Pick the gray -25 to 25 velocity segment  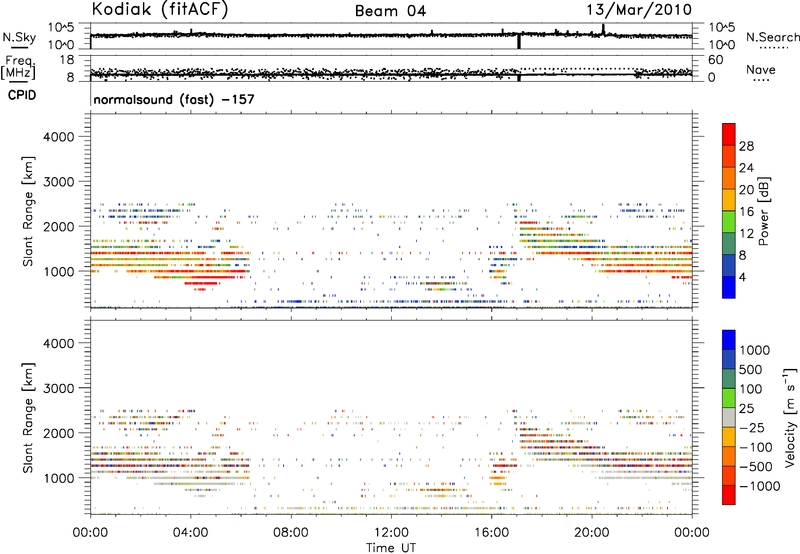tap(729, 417)
